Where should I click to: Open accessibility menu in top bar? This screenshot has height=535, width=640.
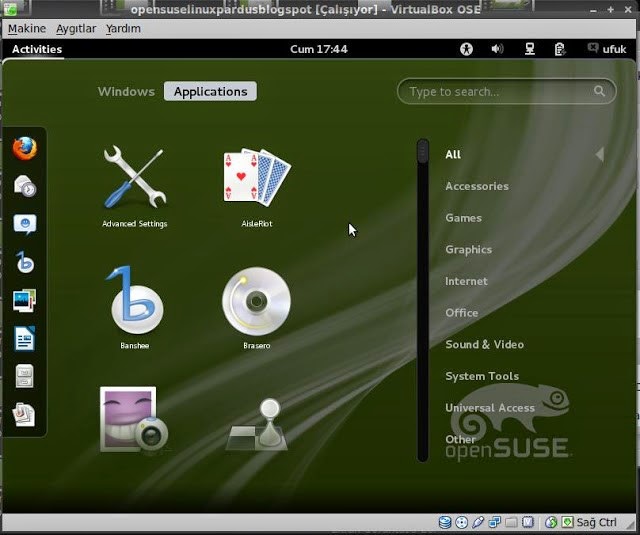(466, 49)
